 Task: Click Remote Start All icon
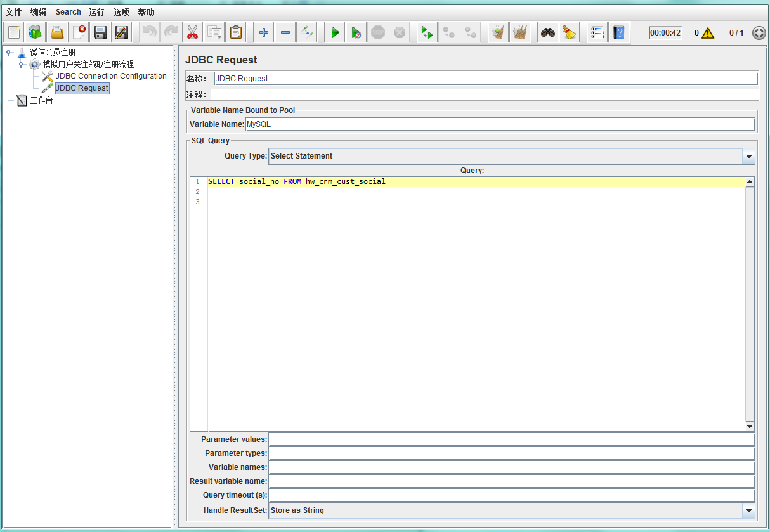[427, 32]
